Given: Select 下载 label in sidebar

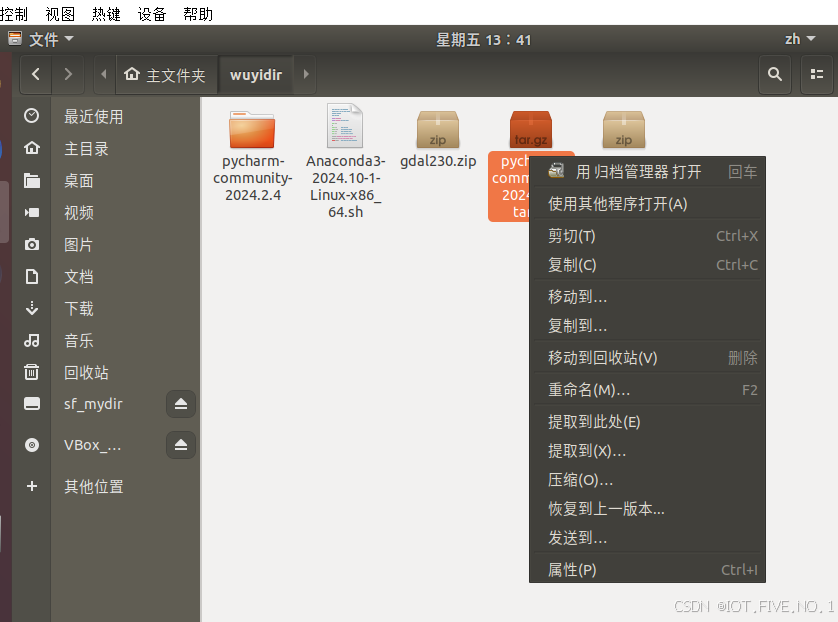Looking at the screenshot, I should tap(79, 308).
